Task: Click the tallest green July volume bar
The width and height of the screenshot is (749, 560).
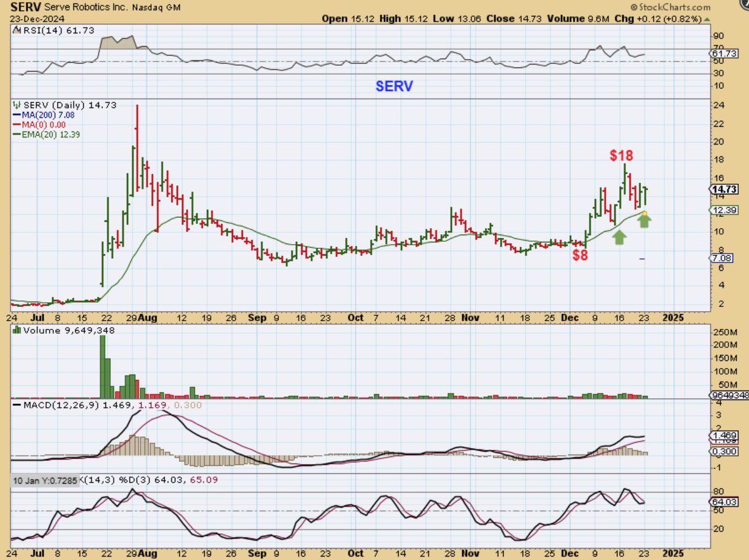Action: click(103, 367)
